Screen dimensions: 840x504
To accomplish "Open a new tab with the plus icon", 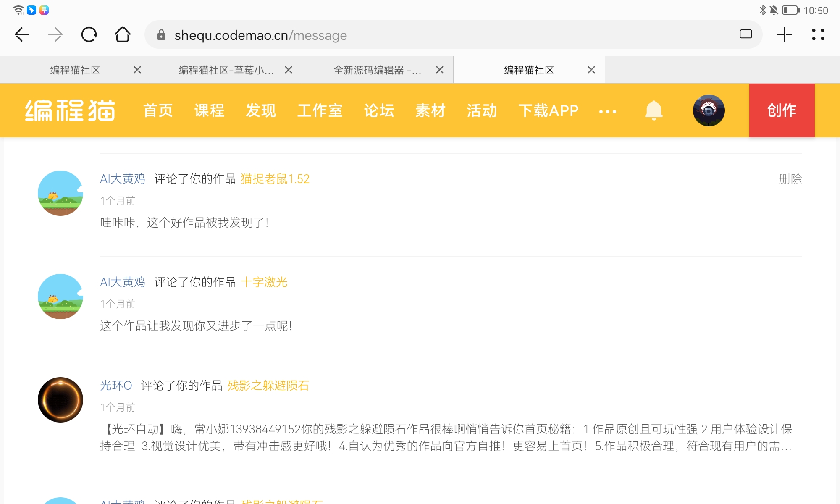I will click(x=785, y=35).
